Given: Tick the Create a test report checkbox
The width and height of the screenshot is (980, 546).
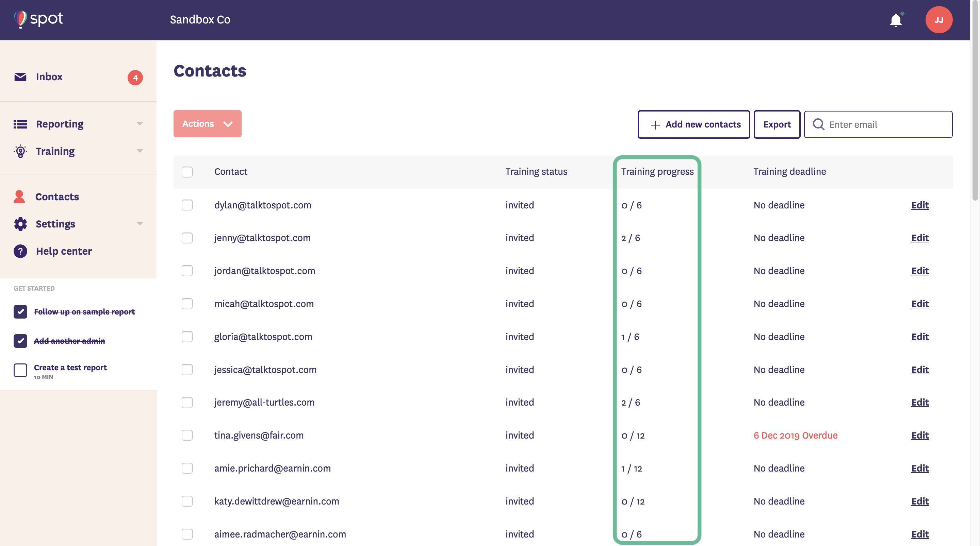Looking at the screenshot, I should tap(20, 370).
